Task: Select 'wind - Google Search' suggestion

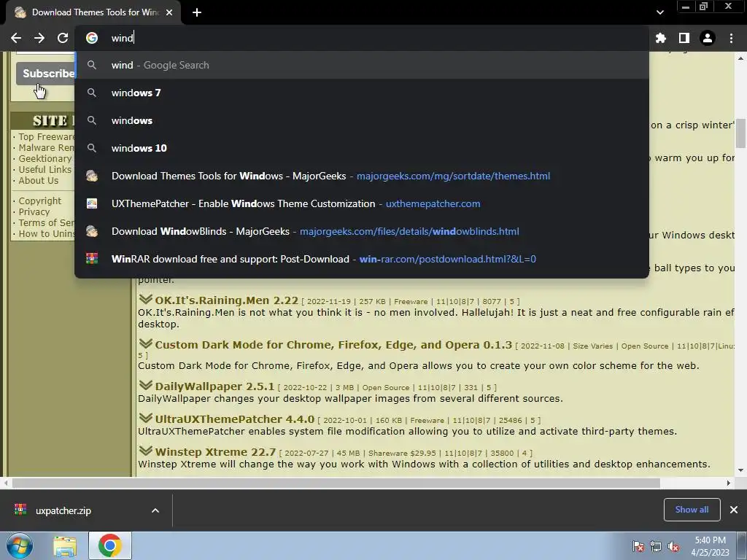Action: (x=362, y=65)
